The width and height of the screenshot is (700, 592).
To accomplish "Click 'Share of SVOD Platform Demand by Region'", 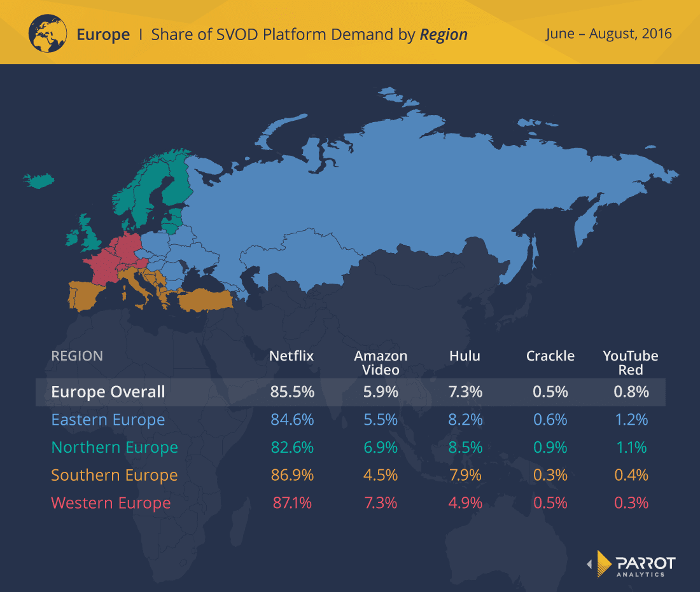I will coord(309,35).
